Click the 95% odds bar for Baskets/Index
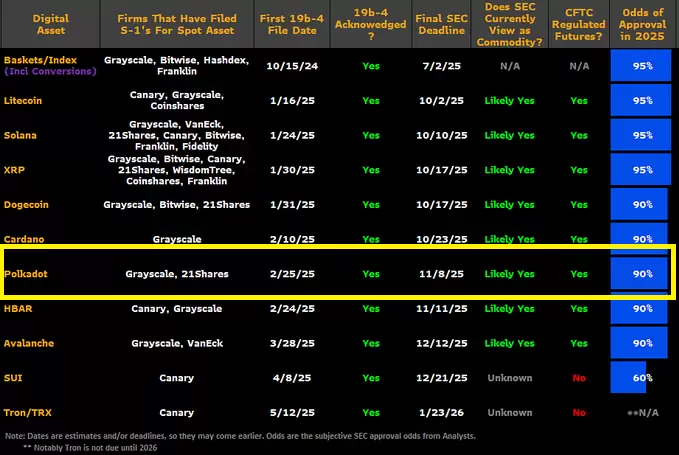The image size is (679, 455). (x=641, y=65)
